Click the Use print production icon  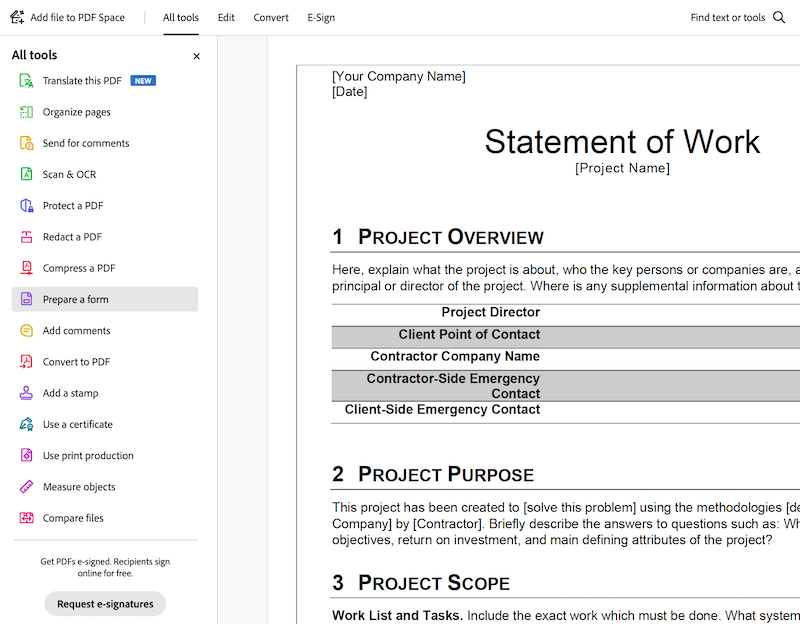coord(26,455)
